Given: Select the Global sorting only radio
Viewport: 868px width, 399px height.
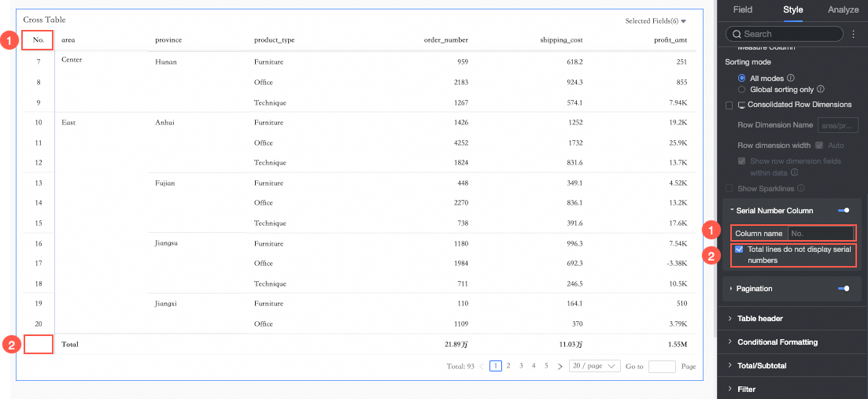Looking at the screenshot, I should pyautogui.click(x=741, y=90).
